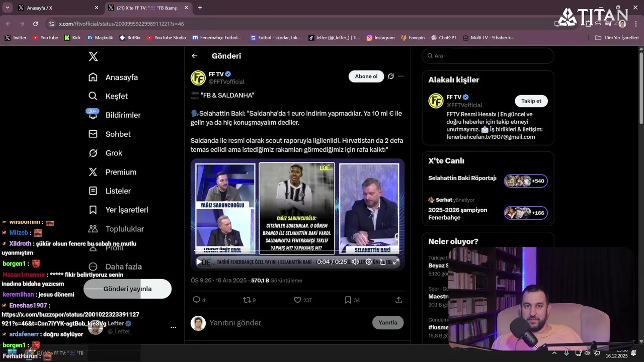Open the Foxepin bookmark
This screenshot has width=644, height=362.
pos(413,38)
